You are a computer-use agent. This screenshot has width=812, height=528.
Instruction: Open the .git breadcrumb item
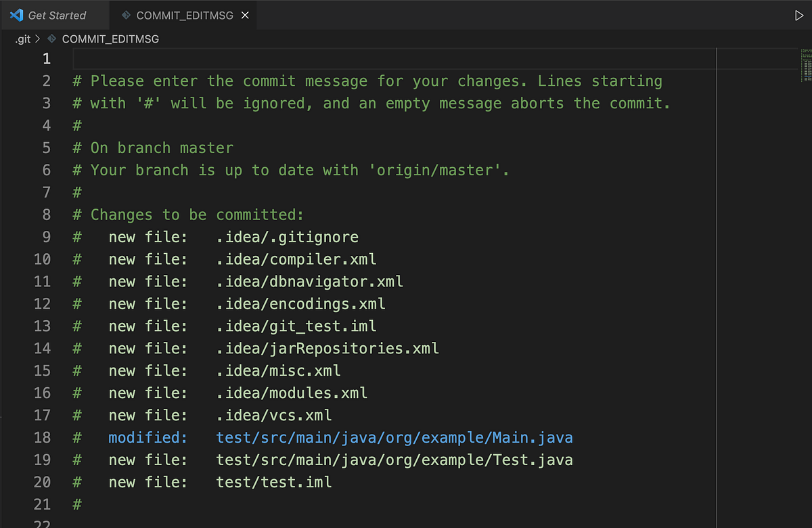click(x=22, y=39)
